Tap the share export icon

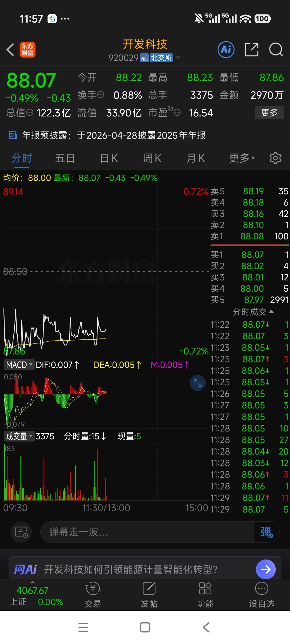[x=252, y=50]
